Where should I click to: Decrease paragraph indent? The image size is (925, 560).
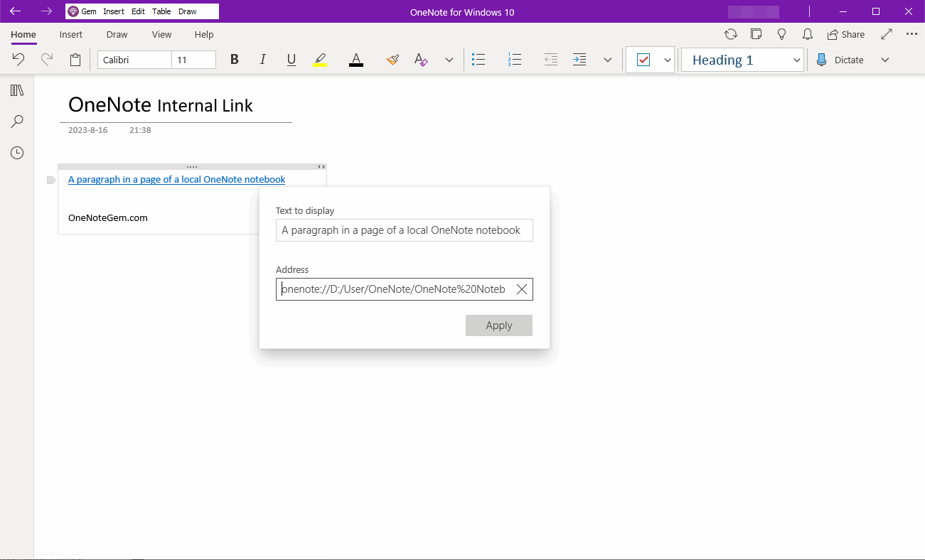coord(551,60)
